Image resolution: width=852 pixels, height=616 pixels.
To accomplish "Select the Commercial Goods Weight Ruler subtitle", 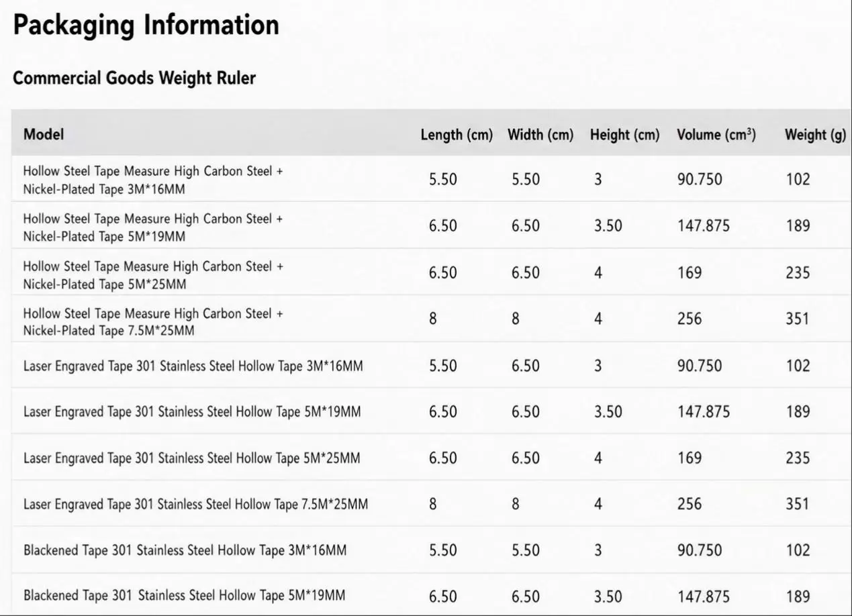I will (134, 79).
